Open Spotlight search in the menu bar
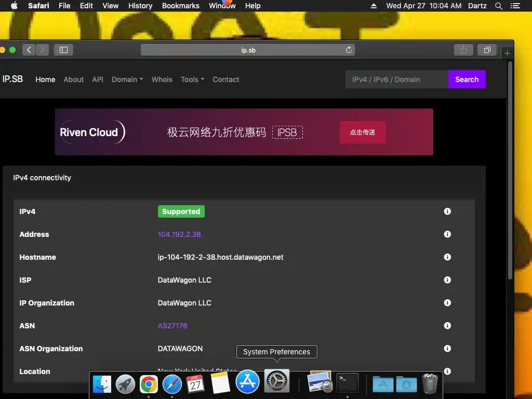This screenshot has height=399, width=532. point(498,6)
